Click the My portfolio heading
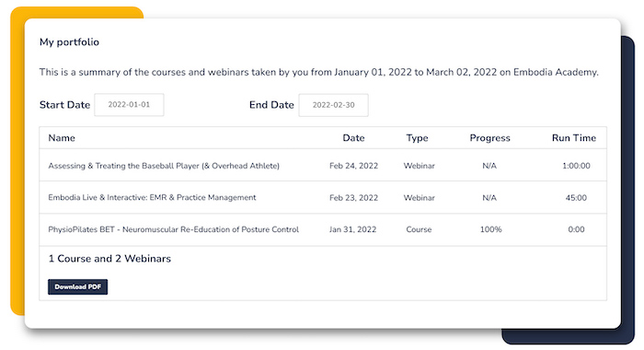 point(69,42)
